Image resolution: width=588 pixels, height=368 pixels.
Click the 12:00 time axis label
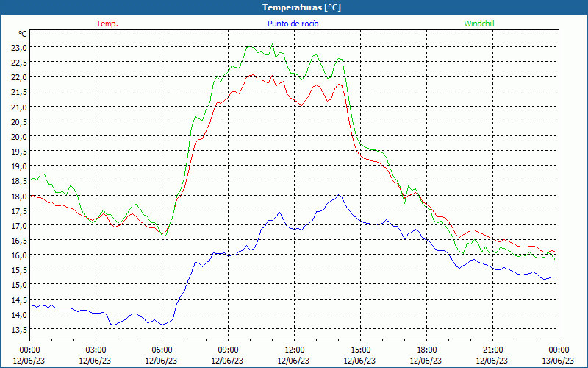click(294, 350)
